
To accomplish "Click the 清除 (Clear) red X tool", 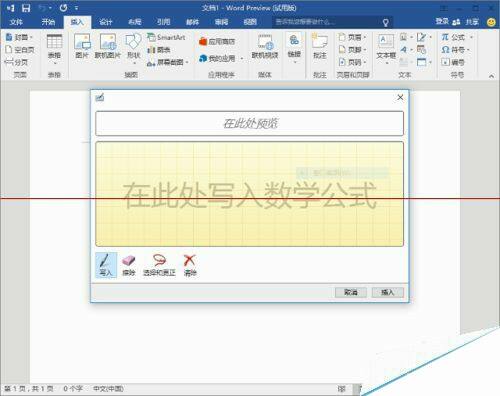I will click(x=190, y=265).
